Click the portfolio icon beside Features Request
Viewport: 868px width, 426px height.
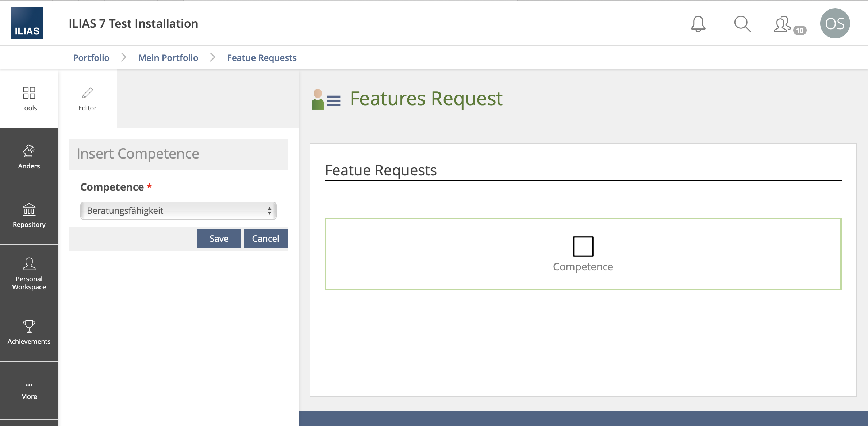[x=326, y=99]
